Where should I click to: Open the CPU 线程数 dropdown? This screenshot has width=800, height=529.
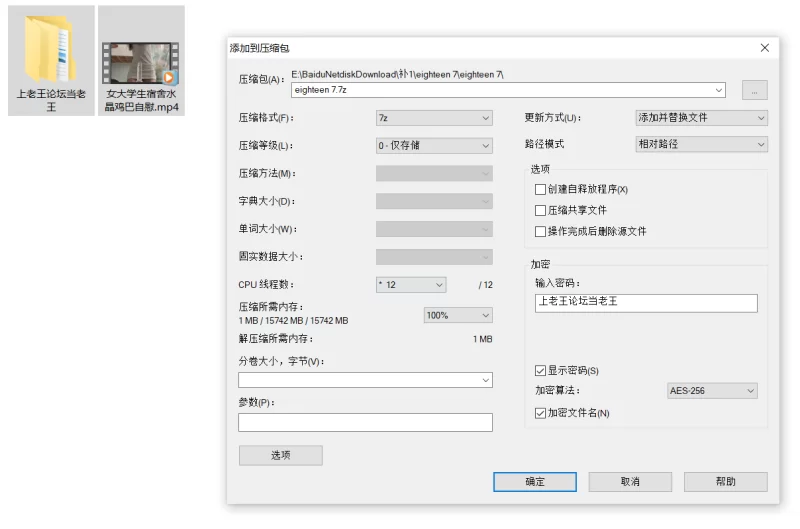click(411, 285)
